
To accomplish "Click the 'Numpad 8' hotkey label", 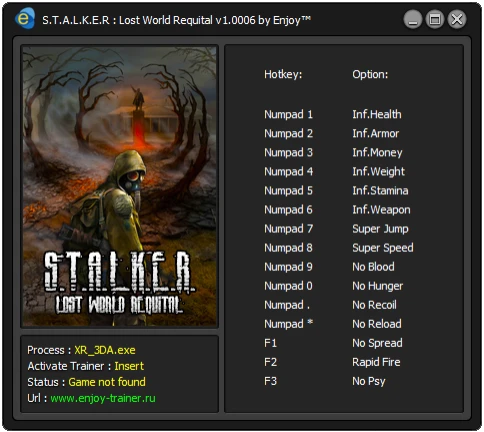I will pyautogui.click(x=288, y=247).
